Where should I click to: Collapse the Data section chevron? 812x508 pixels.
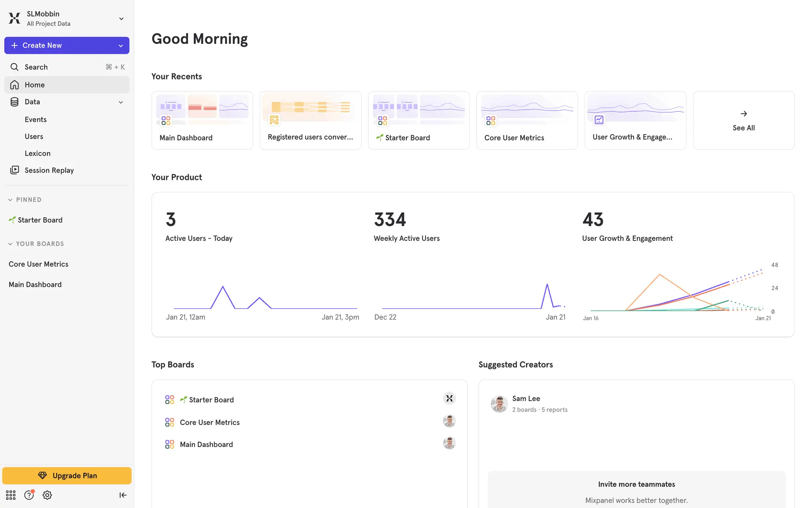pos(121,102)
